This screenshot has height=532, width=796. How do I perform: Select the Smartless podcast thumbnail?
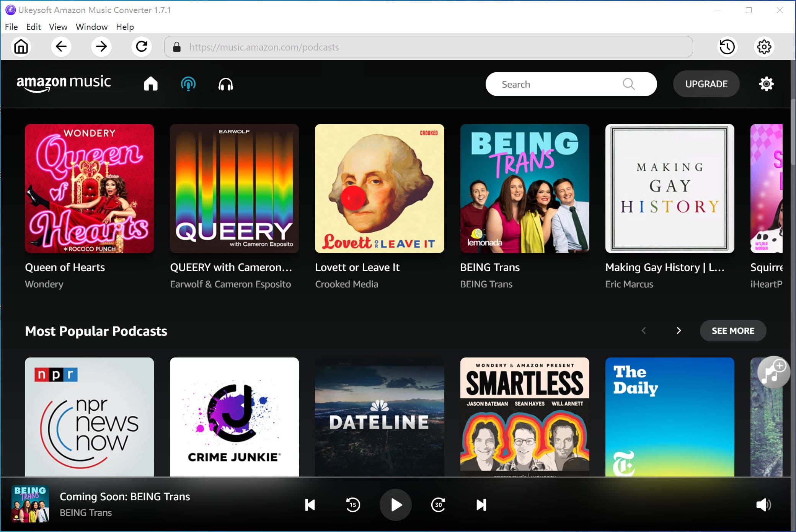pyautogui.click(x=524, y=416)
